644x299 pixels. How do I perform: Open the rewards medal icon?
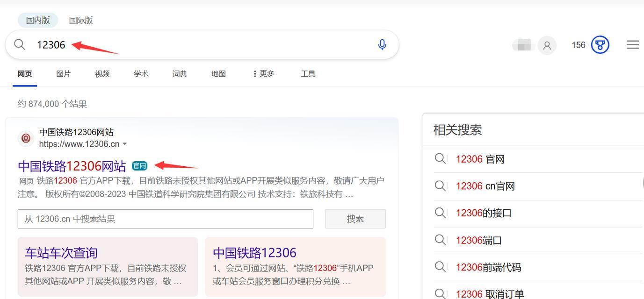pyautogui.click(x=600, y=45)
